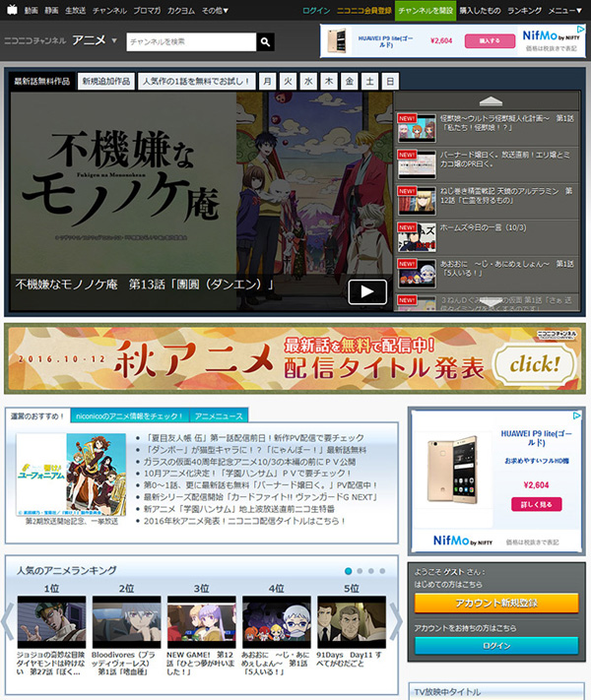Expand the その他 menu

pos(215,10)
